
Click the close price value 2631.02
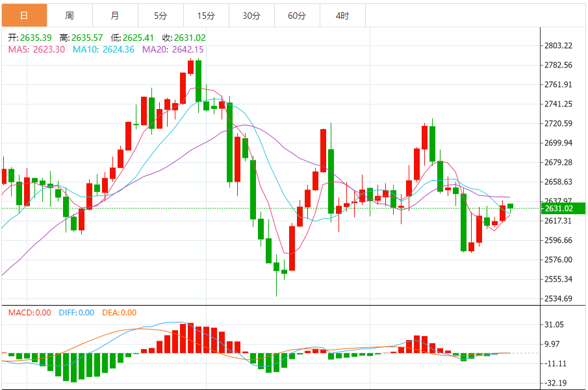click(x=190, y=38)
